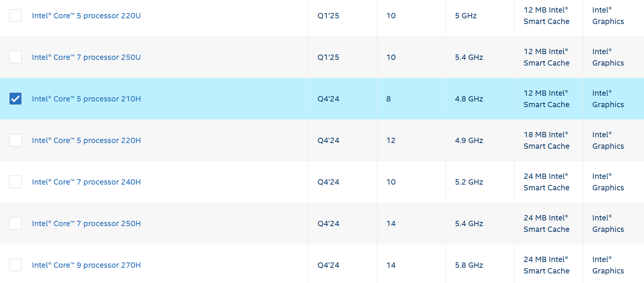The image size is (644, 283).
Task: Click the Q1'25 launch date for 220U
Action: (328, 16)
